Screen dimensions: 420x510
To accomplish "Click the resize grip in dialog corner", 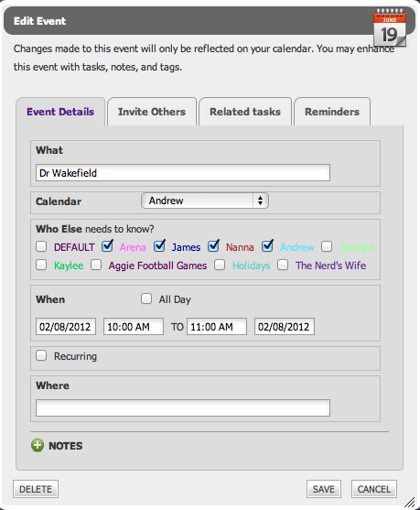I will [410, 502].
